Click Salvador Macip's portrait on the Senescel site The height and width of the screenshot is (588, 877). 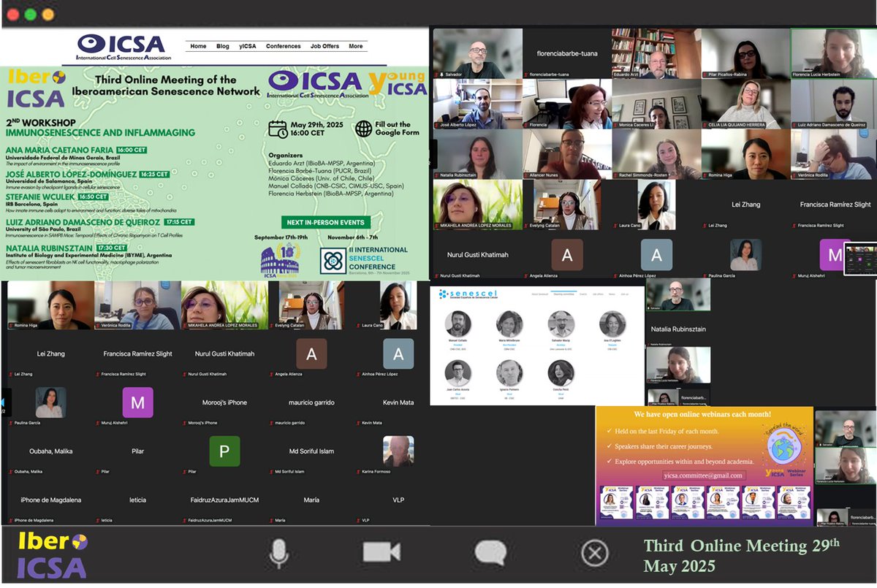point(561,325)
